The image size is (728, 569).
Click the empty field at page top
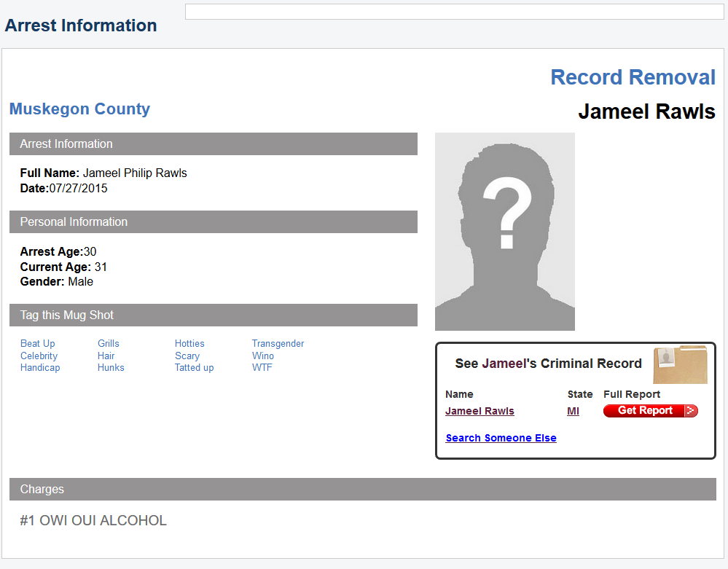pos(454,12)
